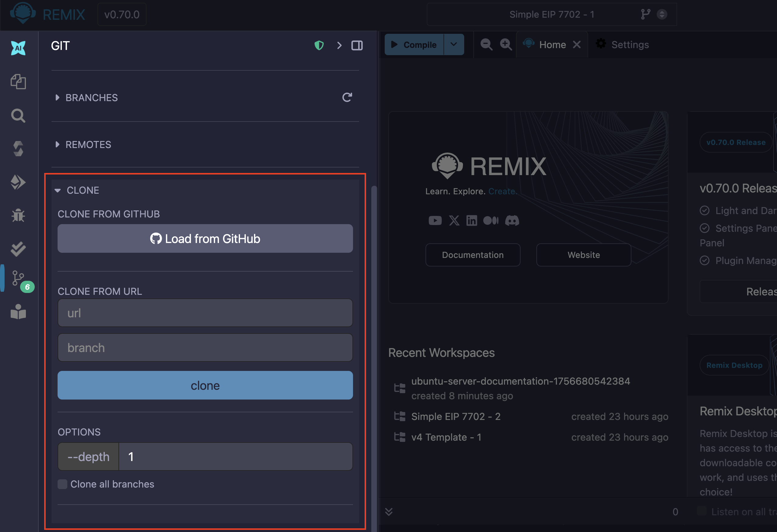777x532 pixels.
Task: Open the Simple EIP 7702 - 1 workspace dropdown
Action: [552, 14]
